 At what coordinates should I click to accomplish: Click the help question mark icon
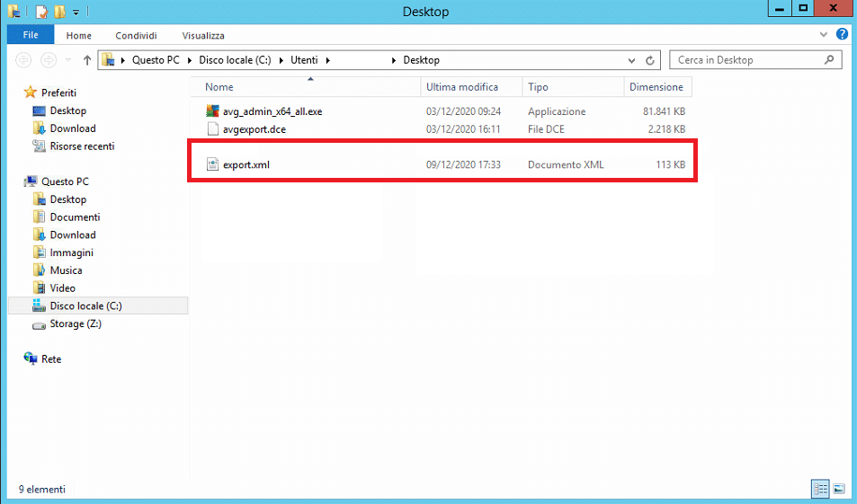tap(843, 34)
